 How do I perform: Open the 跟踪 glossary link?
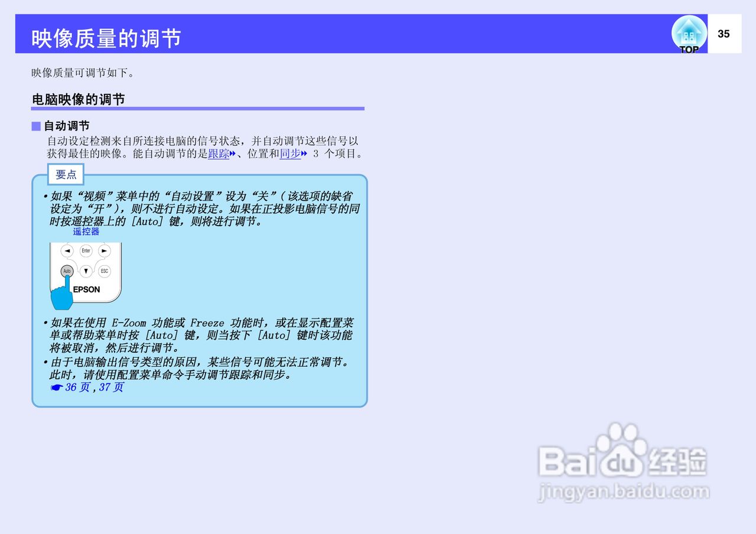[219, 153]
